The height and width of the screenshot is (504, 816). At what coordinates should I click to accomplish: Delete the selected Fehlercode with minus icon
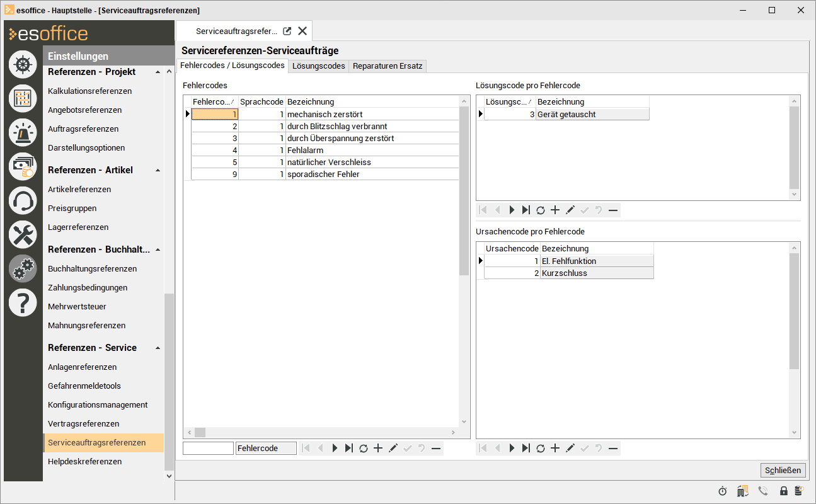point(436,449)
